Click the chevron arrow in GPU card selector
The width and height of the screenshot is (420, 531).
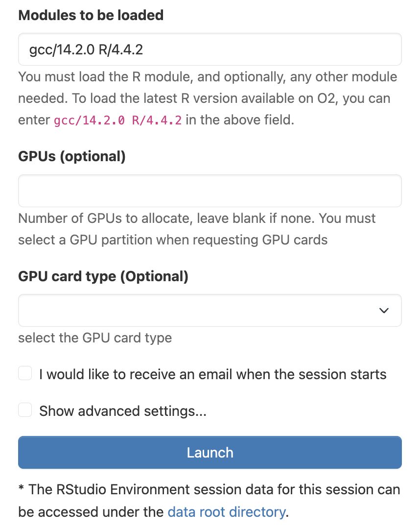pos(384,311)
